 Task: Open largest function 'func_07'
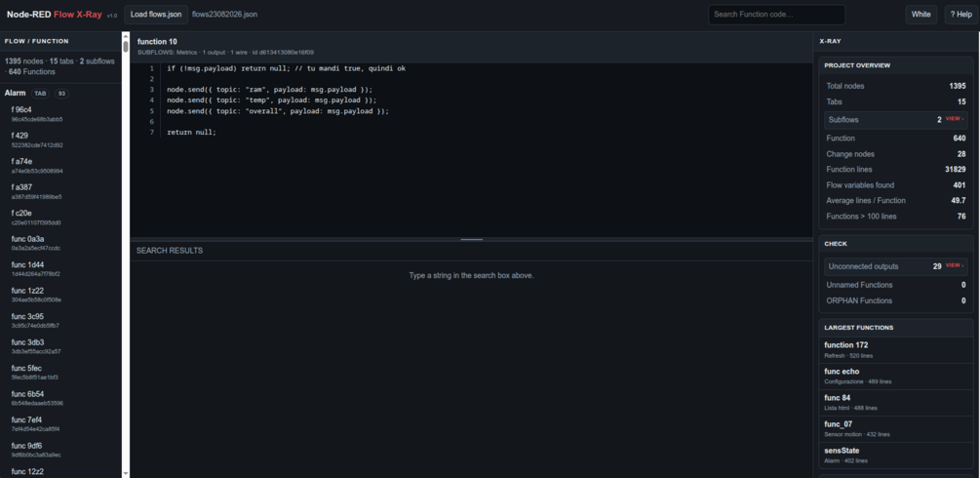(895, 428)
